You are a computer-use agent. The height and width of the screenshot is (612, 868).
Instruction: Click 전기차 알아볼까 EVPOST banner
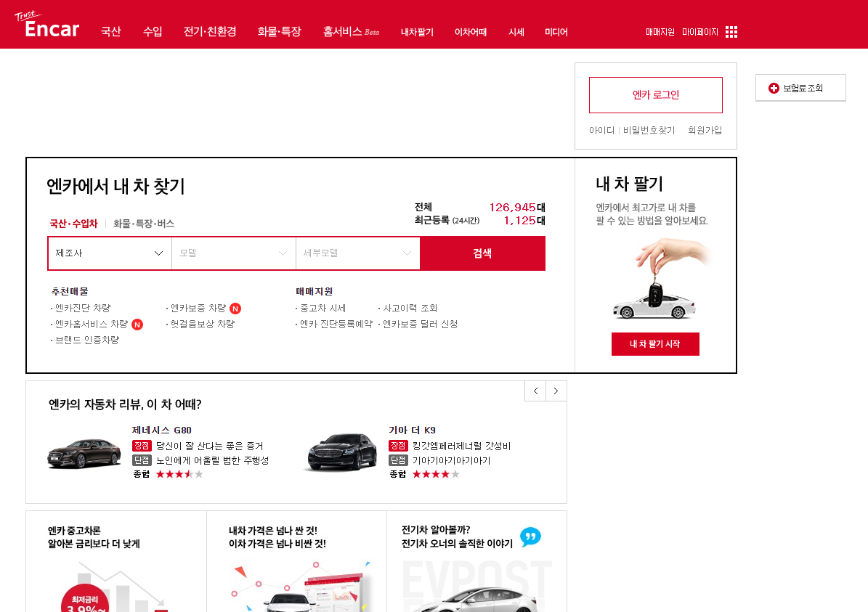(x=476, y=562)
